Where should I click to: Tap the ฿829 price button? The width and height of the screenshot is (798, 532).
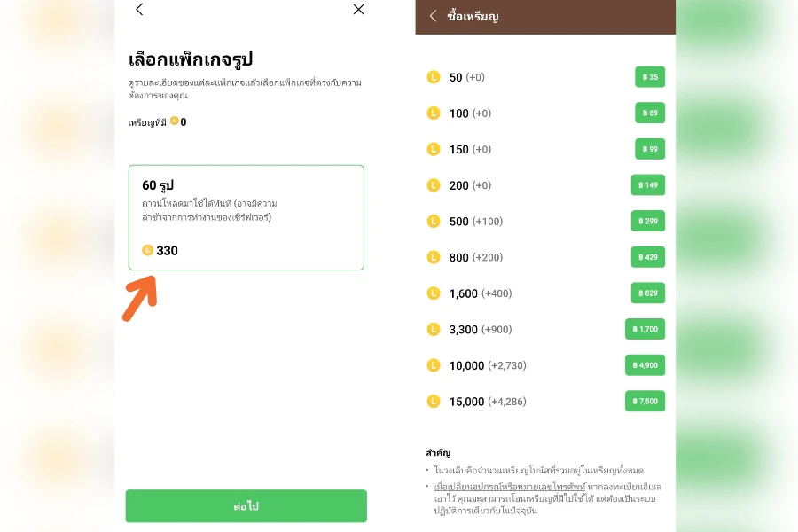[x=647, y=293]
